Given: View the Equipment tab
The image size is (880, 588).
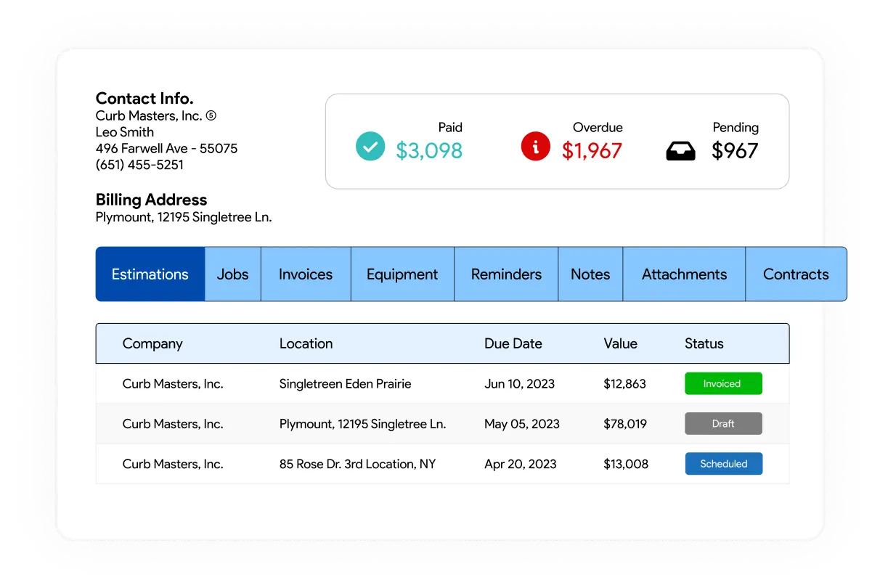Looking at the screenshot, I should click(x=402, y=274).
